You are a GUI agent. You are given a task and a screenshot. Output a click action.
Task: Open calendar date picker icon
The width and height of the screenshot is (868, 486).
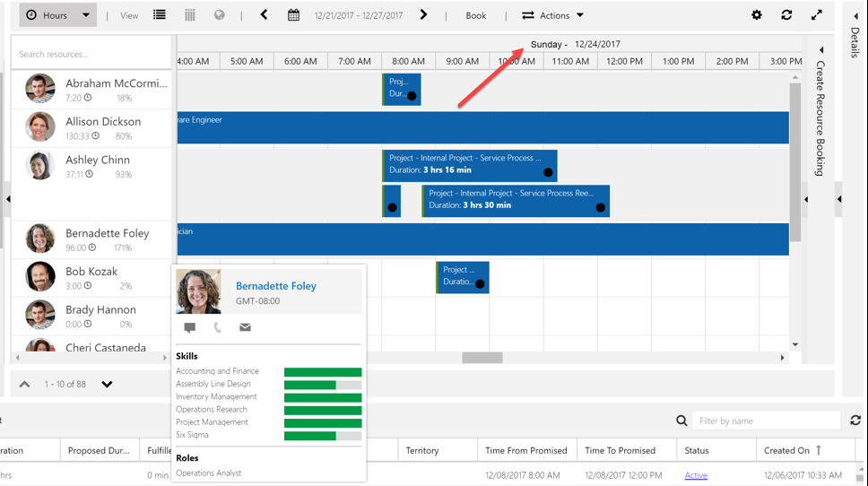click(293, 15)
